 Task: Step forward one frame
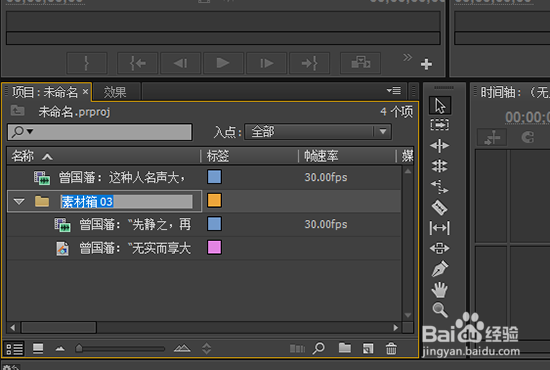[267, 63]
